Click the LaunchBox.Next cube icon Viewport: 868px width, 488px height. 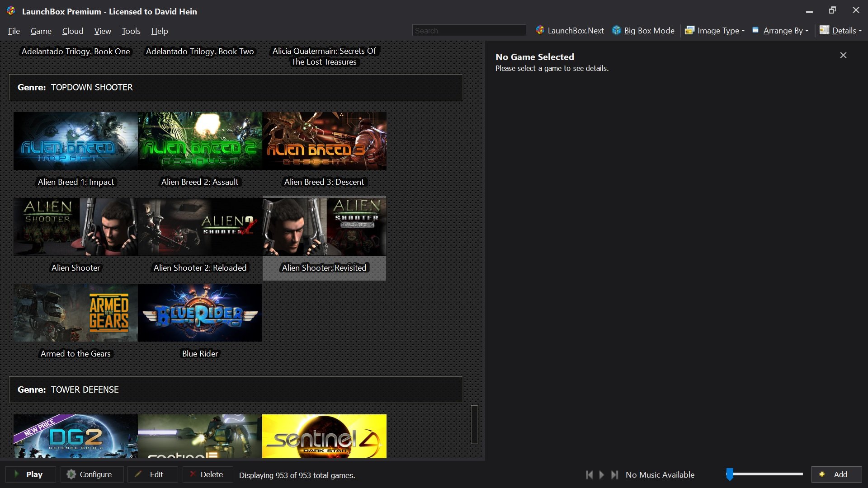[540, 30]
